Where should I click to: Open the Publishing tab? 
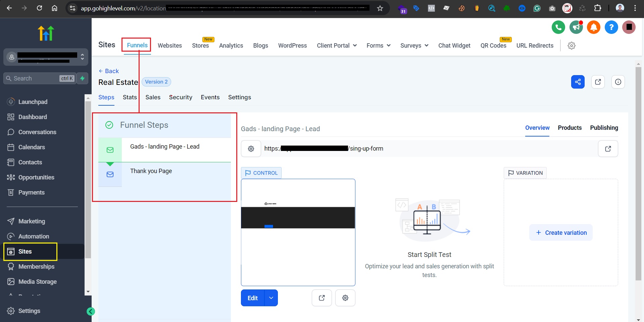click(604, 128)
